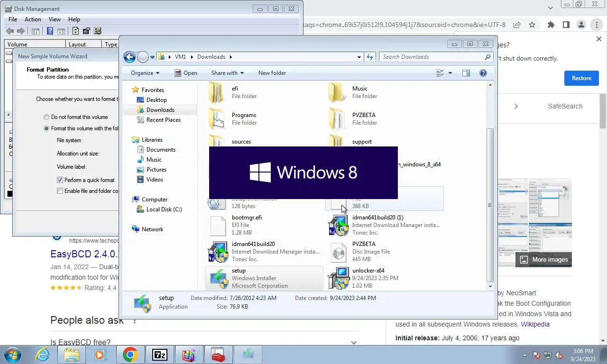
Task: Open the Share with dropdown
Action: 227,73
